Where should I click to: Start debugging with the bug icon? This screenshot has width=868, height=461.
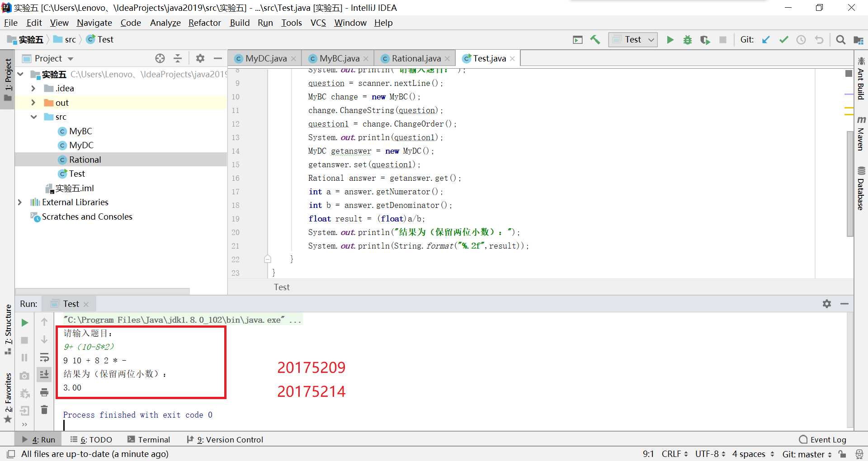688,40
